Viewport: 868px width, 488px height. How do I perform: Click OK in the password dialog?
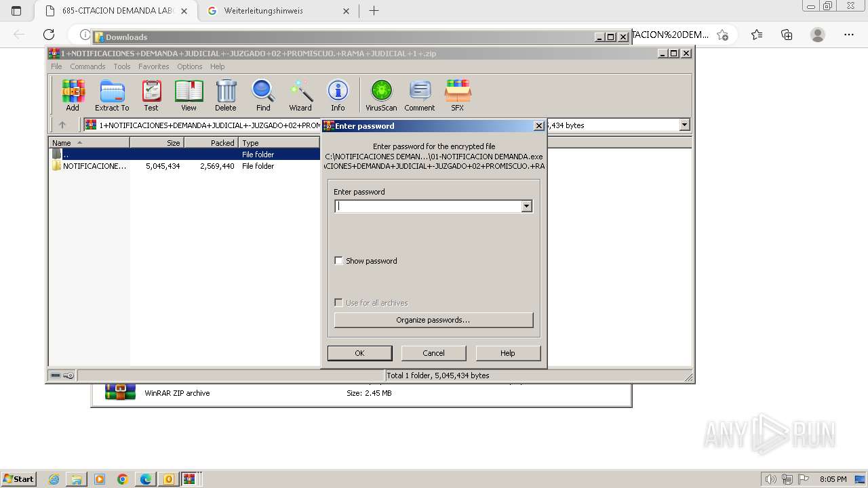click(x=359, y=353)
